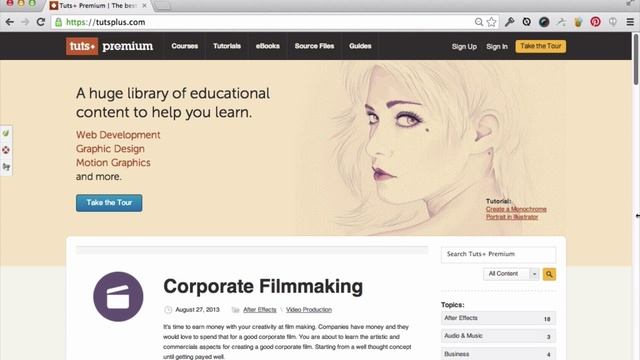Bookmark the page with the star icon

[x=491, y=22]
